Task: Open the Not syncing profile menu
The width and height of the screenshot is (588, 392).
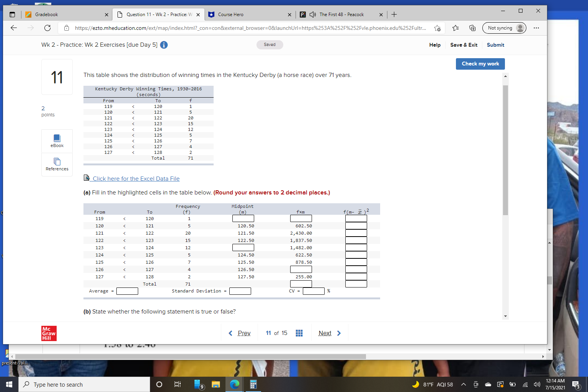Action: [x=504, y=28]
